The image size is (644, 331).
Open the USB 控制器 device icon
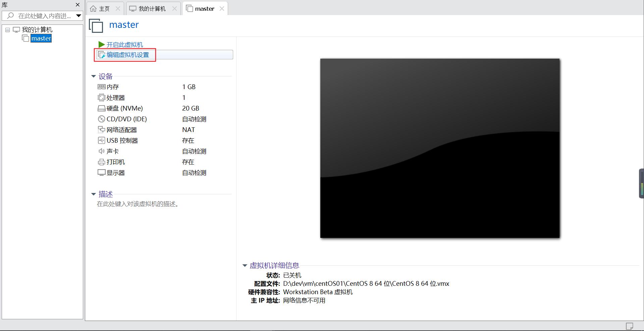click(102, 140)
